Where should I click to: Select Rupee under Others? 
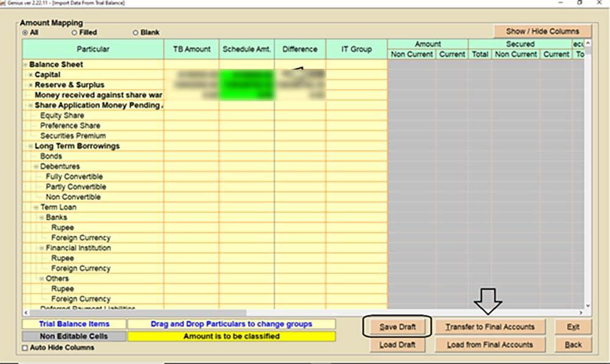pos(62,288)
